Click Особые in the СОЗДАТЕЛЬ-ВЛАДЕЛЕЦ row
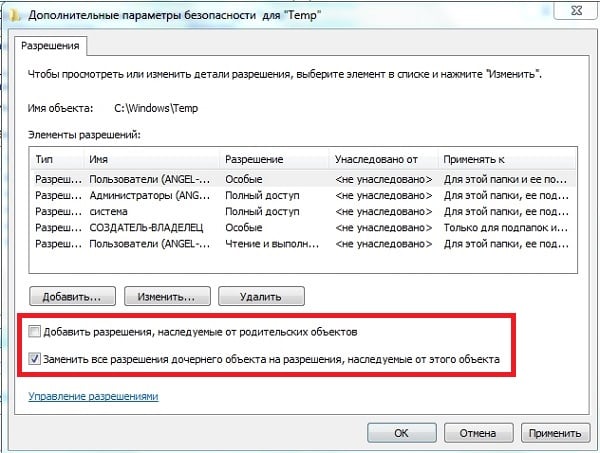The image size is (600, 453). coord(244,228)
